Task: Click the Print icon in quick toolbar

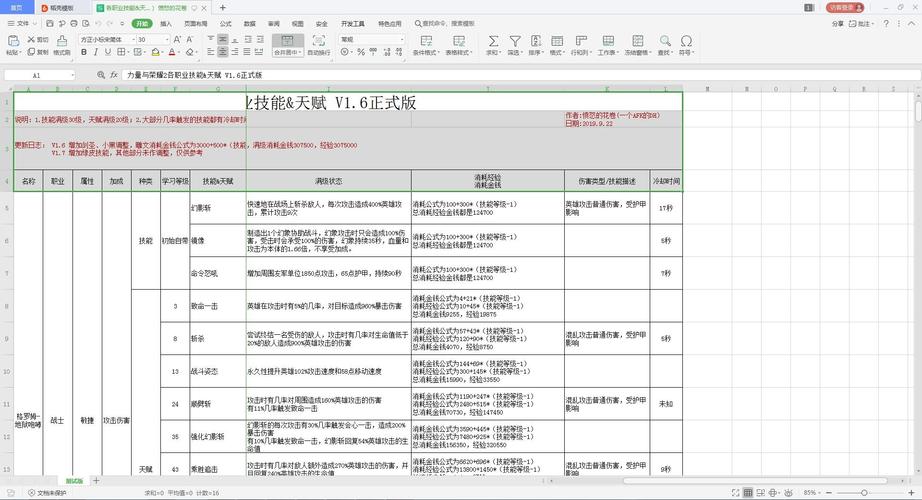Action: [x=74, y=24]
